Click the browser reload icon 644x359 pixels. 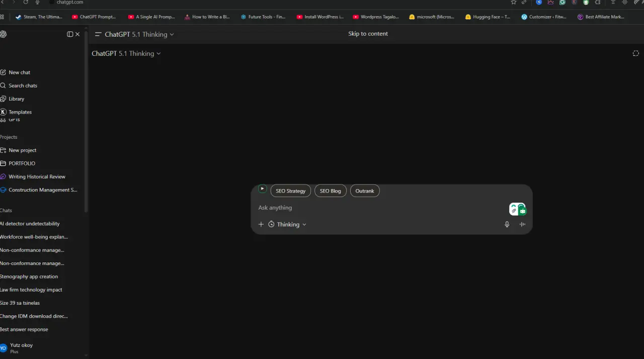(x=26, y=2)
